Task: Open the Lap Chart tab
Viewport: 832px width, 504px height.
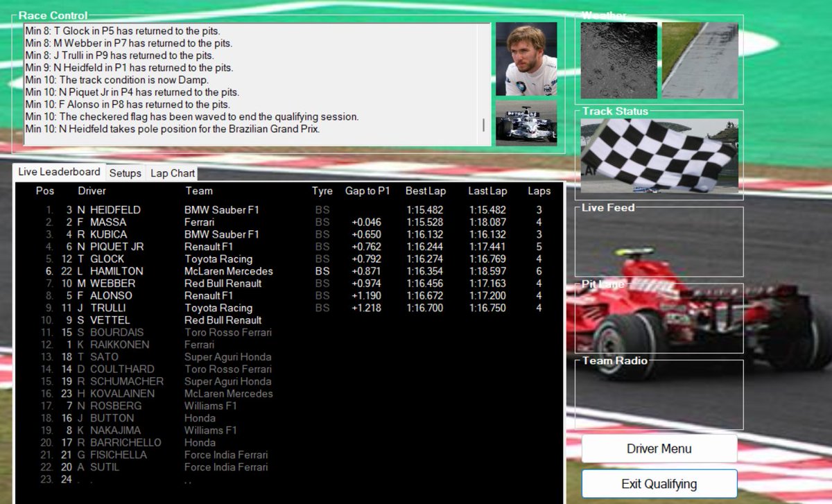Action: point(173,173)
